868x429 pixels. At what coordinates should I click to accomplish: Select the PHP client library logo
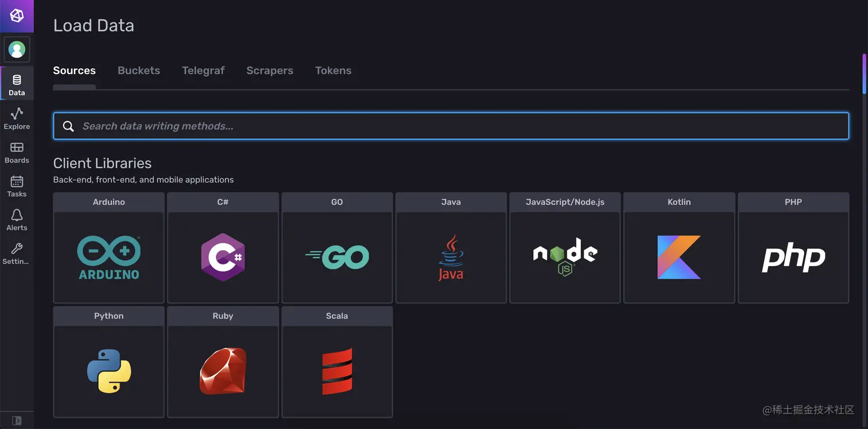point(793,258)
